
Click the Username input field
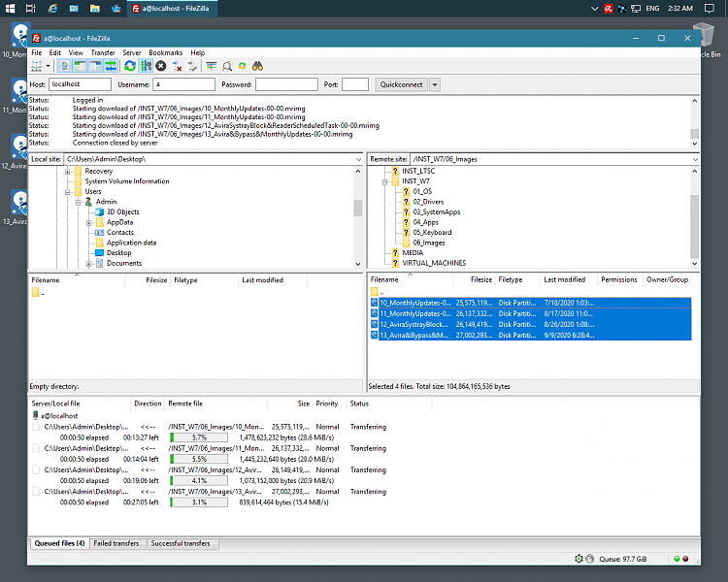tap(184, 84)
